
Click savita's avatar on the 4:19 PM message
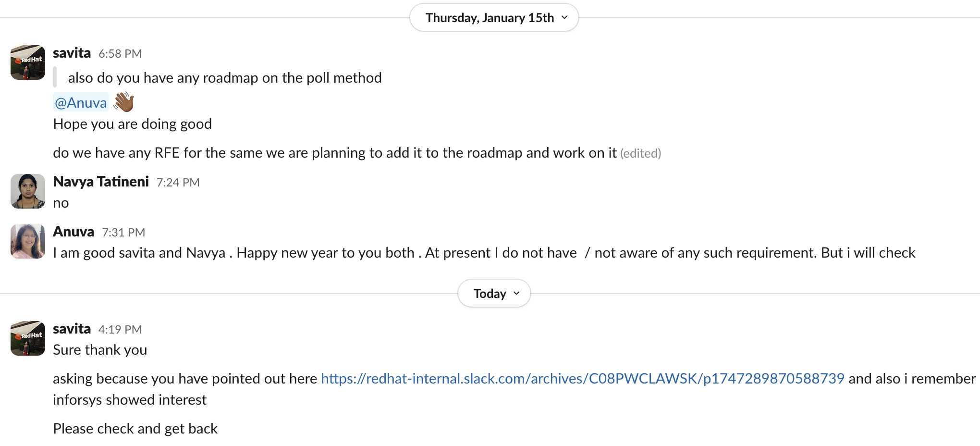[x=28, y=338]
